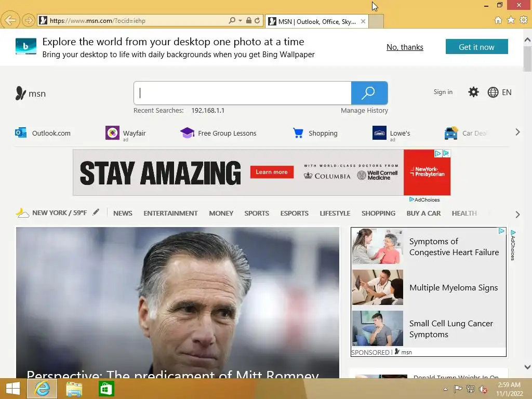This screenshot has height=399, width=532.
Task: Open the Mitt Romney headline story image
Action: 178,302
